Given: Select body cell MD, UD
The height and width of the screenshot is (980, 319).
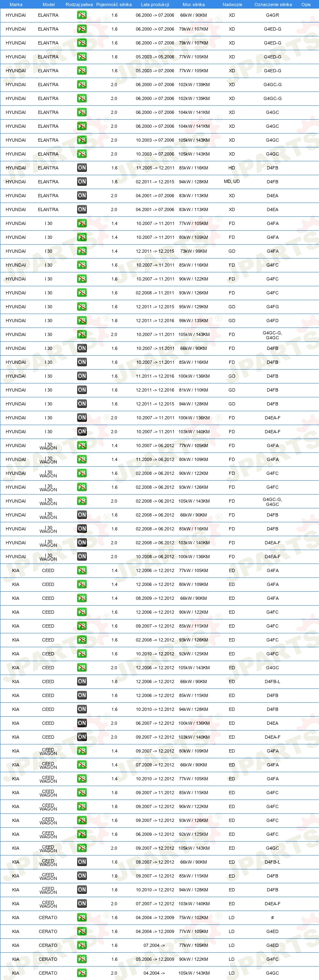Looking at the screenshot, I should pos(232,182).
